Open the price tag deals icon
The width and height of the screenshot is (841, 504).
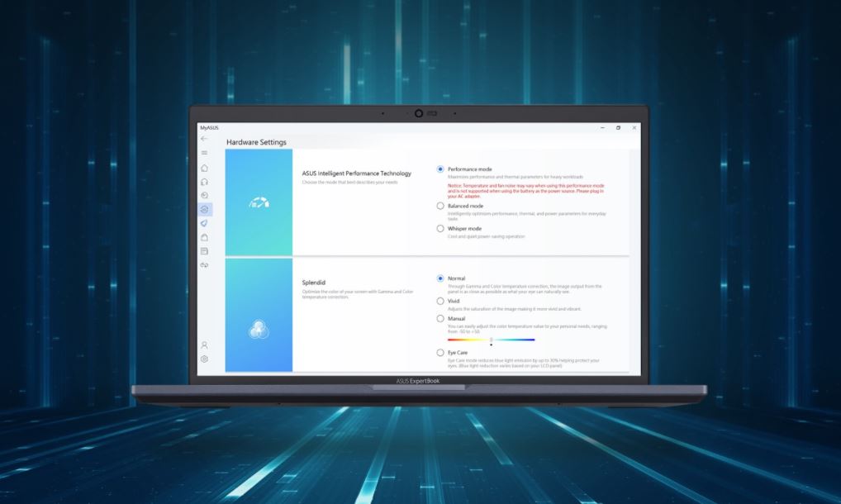(x=204, y=223)
